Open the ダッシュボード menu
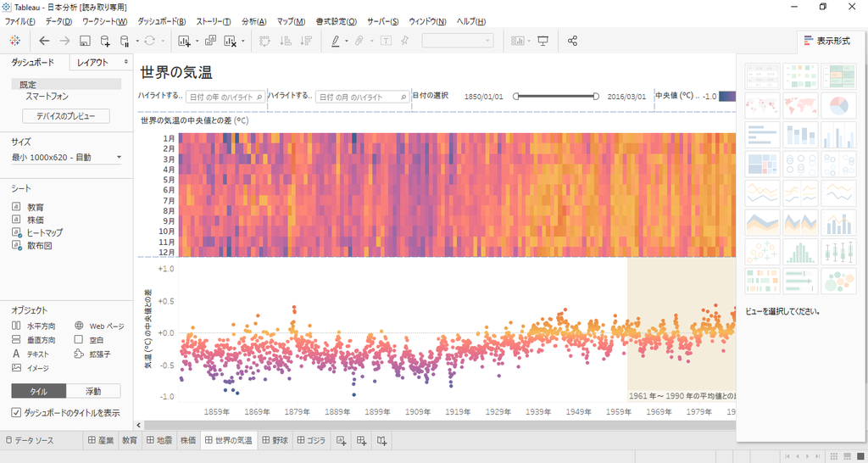Screen dimensions: 868x463 click(162, 21)
